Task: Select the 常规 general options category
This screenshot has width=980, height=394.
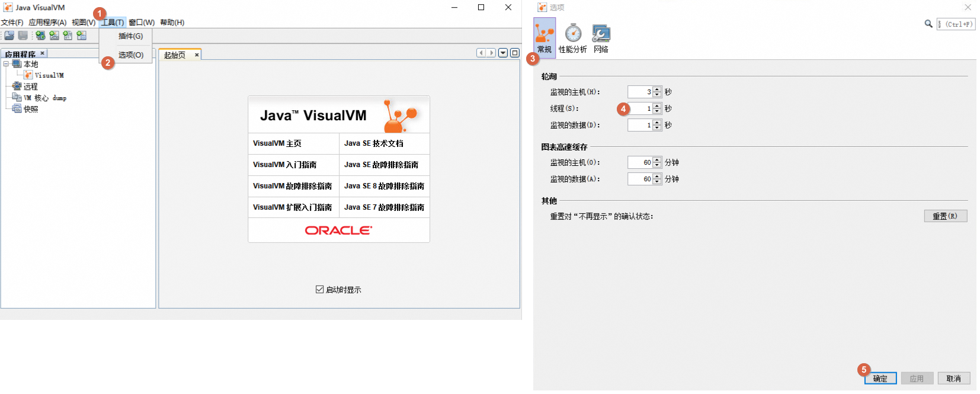Action: pyautogui.click(x=545, y=37)
